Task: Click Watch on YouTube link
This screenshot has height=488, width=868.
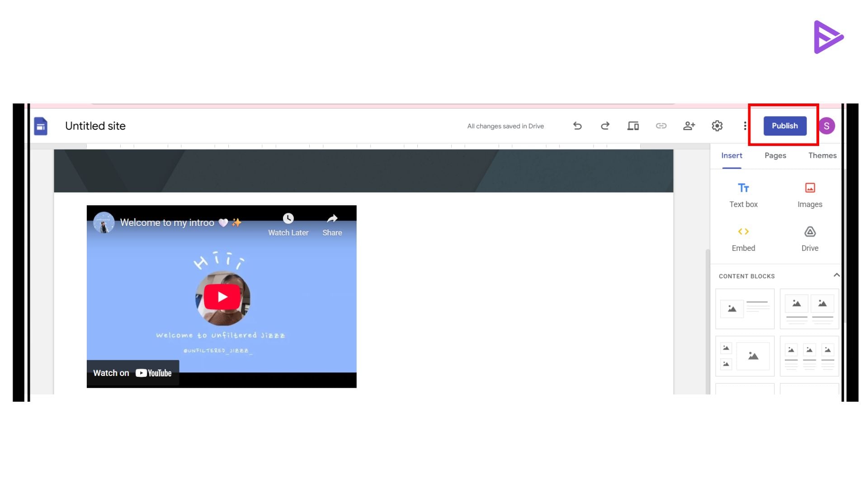Action: tap(132, 373)
